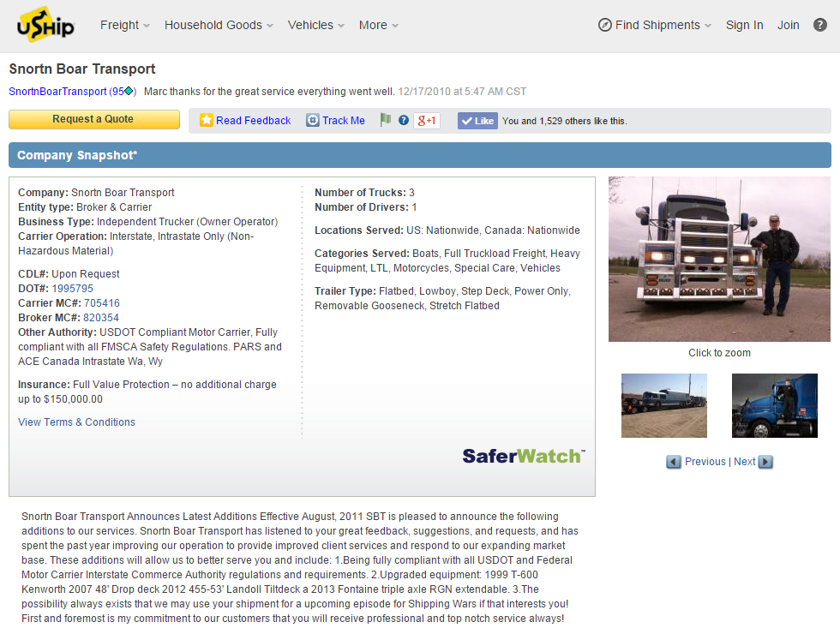Viewport: 840px width, 628px height.
Task: Open the Join page
Action: point(788,25)
